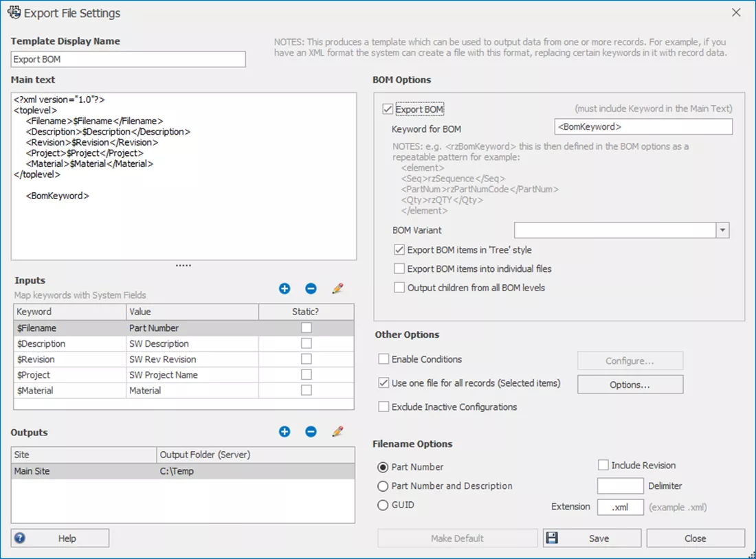Click the Template Display Name field
This screenshot has height=559, width=756.
[128, 60]
